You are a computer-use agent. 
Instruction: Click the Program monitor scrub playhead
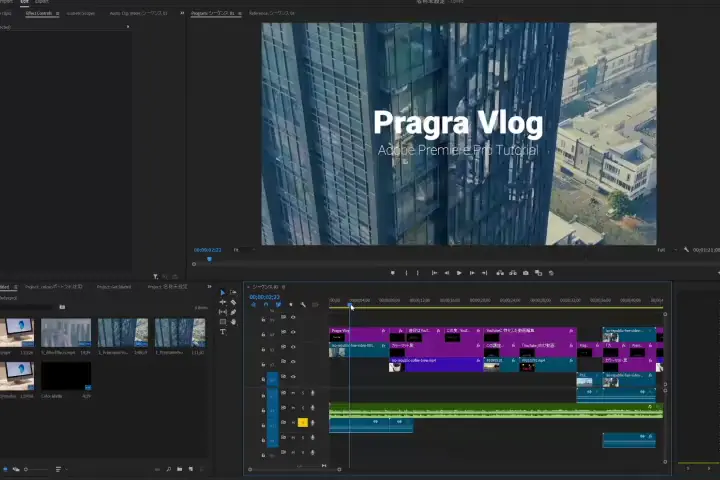(209, 259)
